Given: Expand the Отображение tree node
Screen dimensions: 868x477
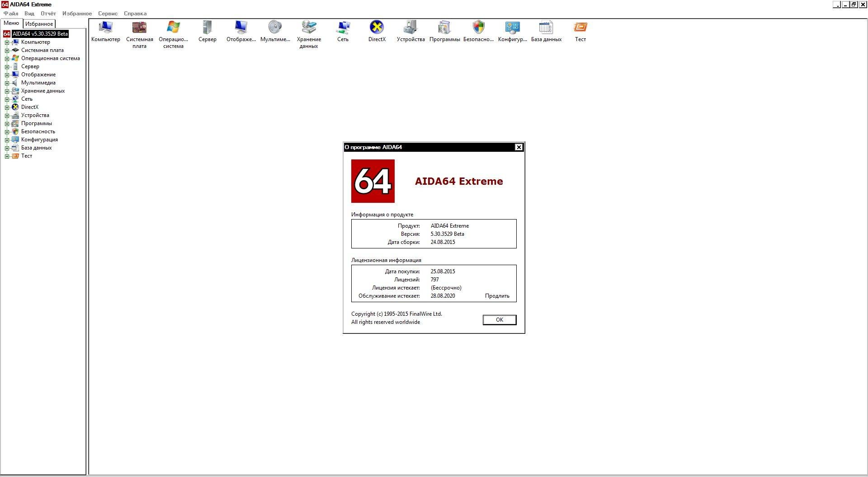Looking at the screenshot, I should pos(7,75).
